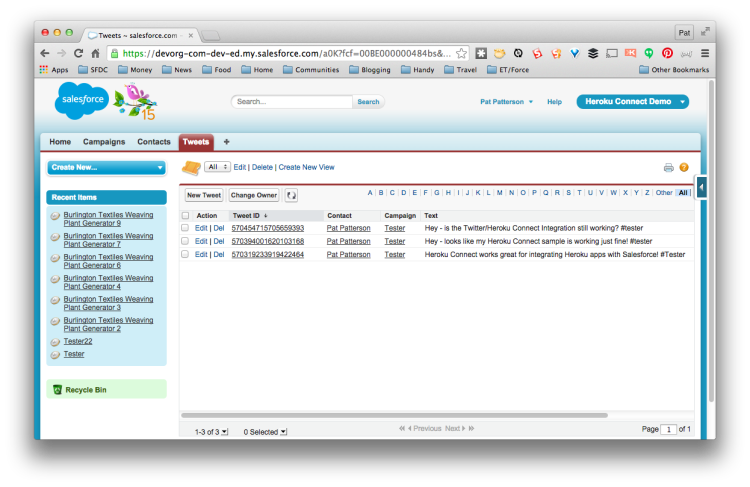Open the 1-3 of 3 records dropdown

click(x=211, y=432)
